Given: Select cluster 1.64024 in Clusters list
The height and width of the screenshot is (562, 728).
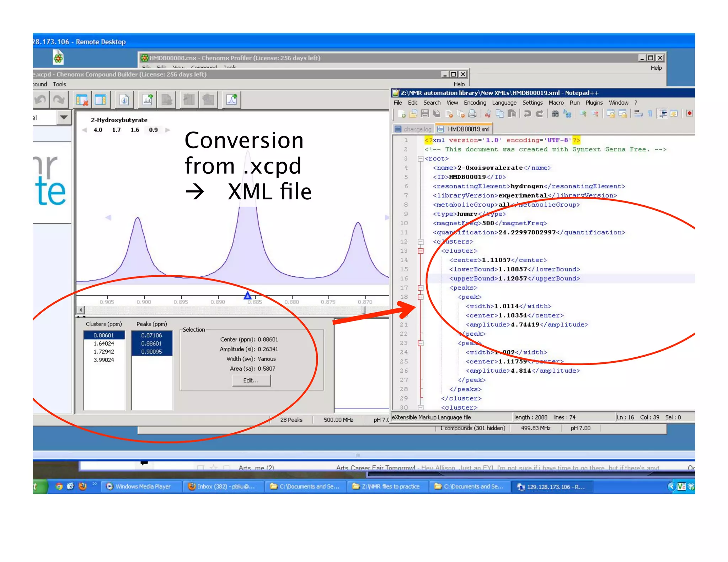Looking at the screenshot, I should click(x=104, y=344).
